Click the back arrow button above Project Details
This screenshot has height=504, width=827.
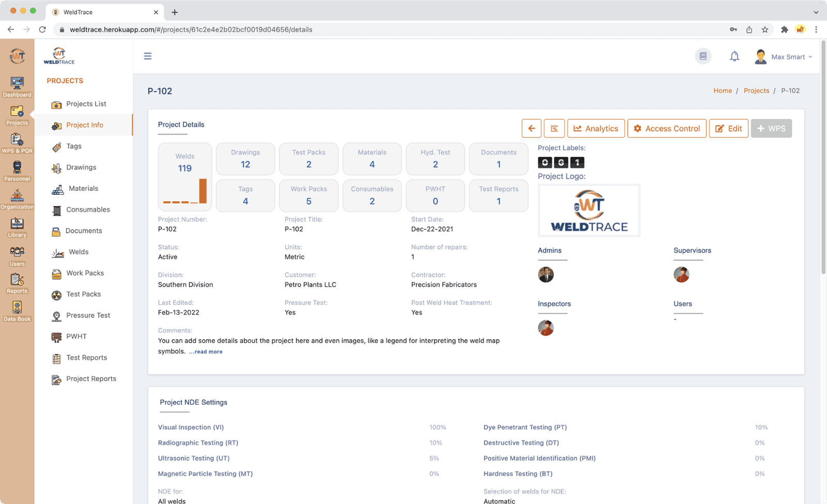click(531, 128)
